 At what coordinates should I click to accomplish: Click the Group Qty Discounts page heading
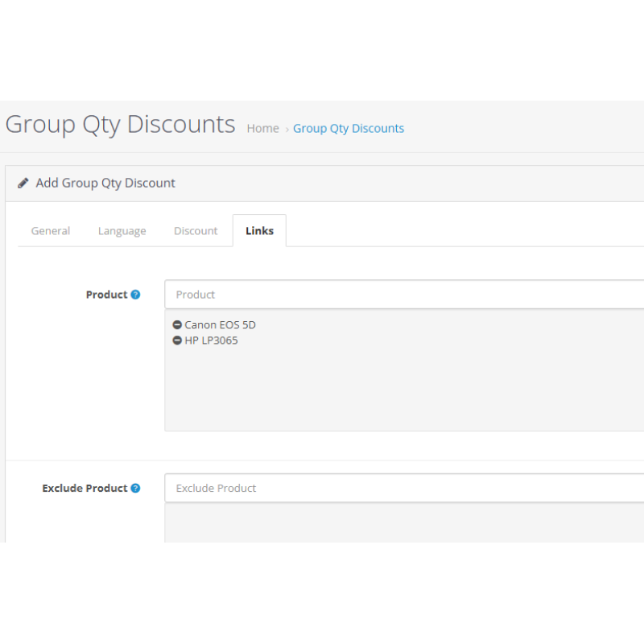click(120, 125)
